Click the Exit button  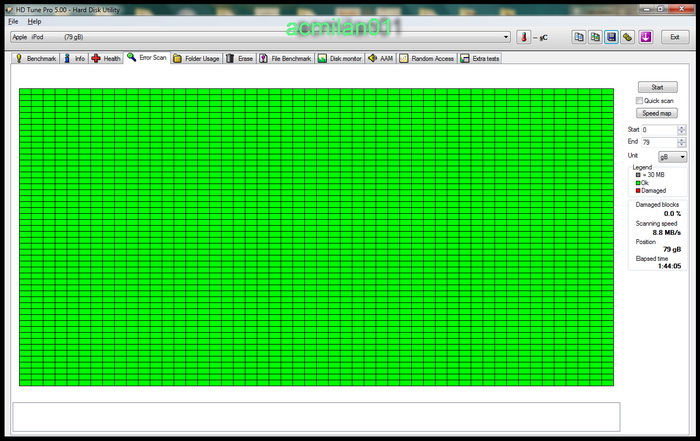tap(674, 37)
